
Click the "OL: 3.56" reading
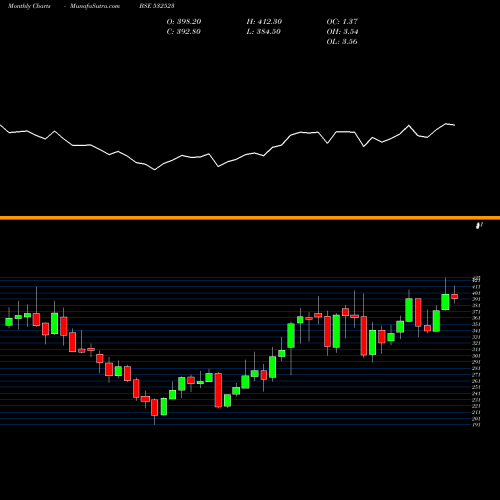(342, 42)
